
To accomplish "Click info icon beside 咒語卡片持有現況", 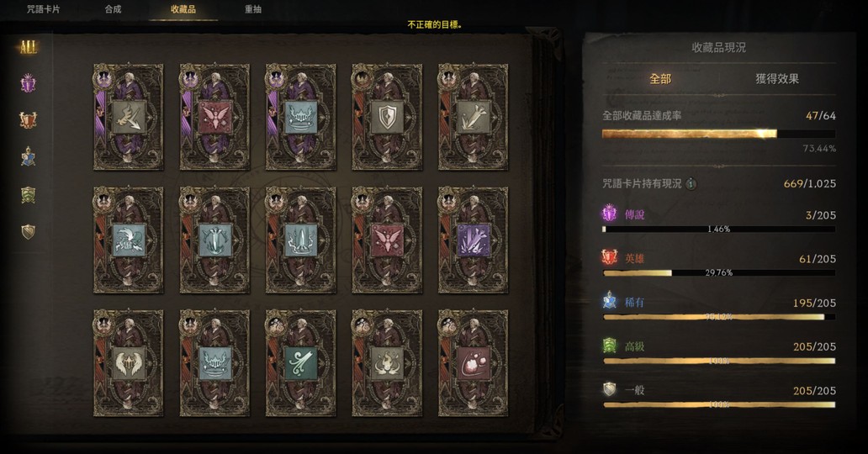I will (x=691, y=184).
